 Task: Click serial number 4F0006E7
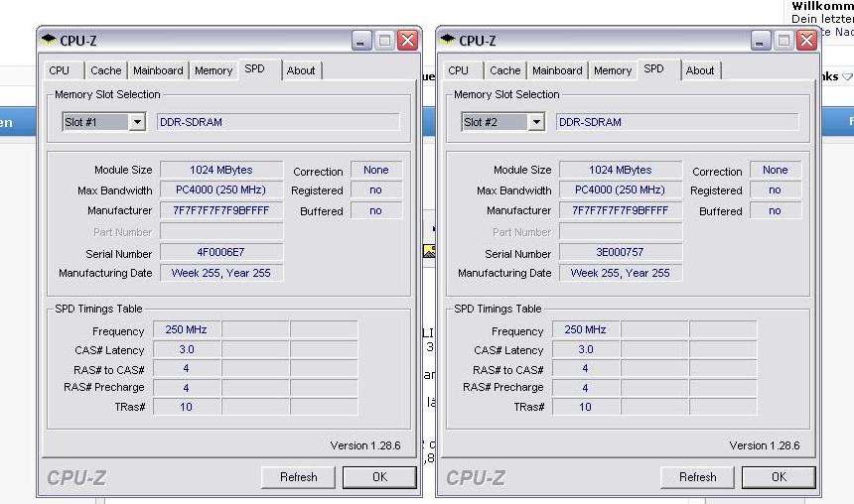pos(221,253)
